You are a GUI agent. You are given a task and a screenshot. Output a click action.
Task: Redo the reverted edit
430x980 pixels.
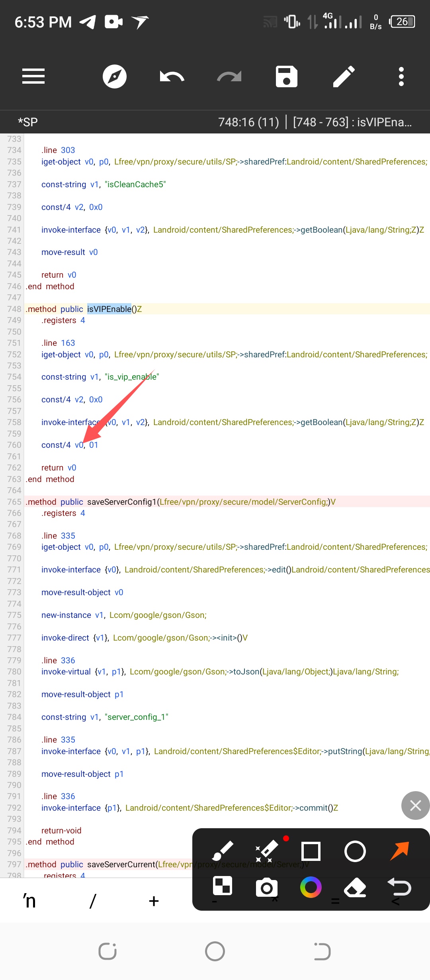229,76
